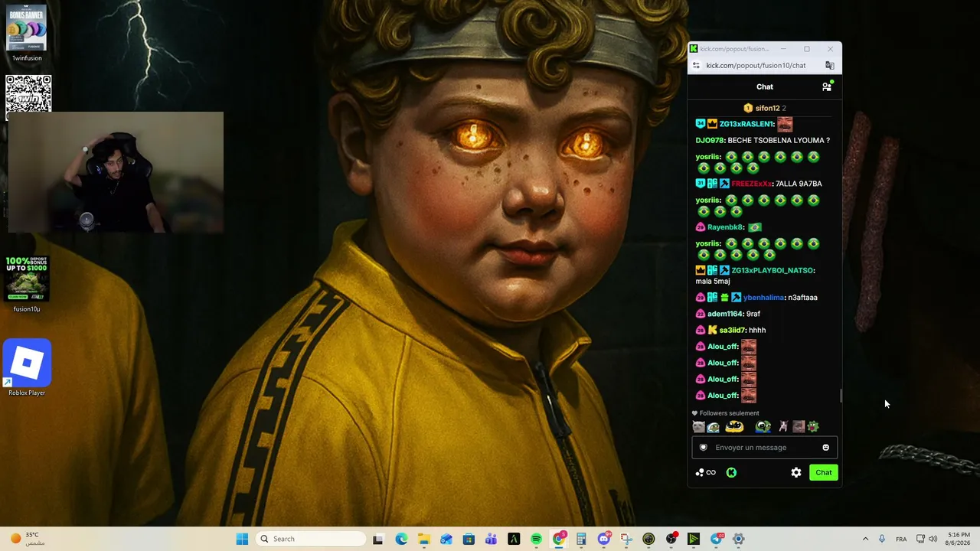980x551 pixels.
Task: Click the webcam overlay on desktop
Action: click(x=116, y=172)
